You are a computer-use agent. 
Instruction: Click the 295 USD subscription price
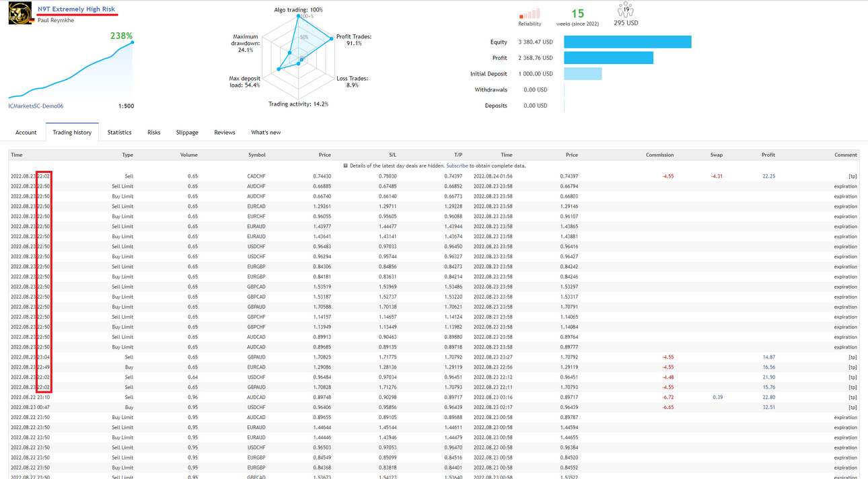pyautogui.click(x=626, y=23)
